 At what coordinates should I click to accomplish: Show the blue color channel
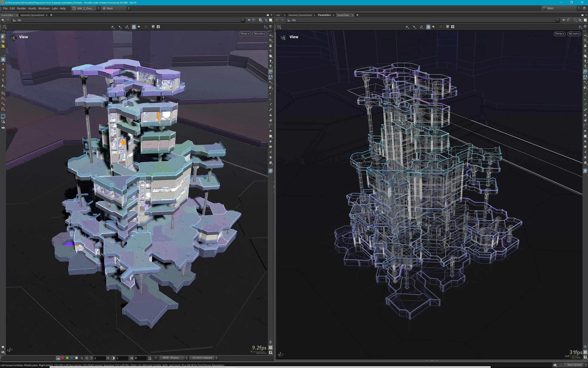[x=72, y=358]
